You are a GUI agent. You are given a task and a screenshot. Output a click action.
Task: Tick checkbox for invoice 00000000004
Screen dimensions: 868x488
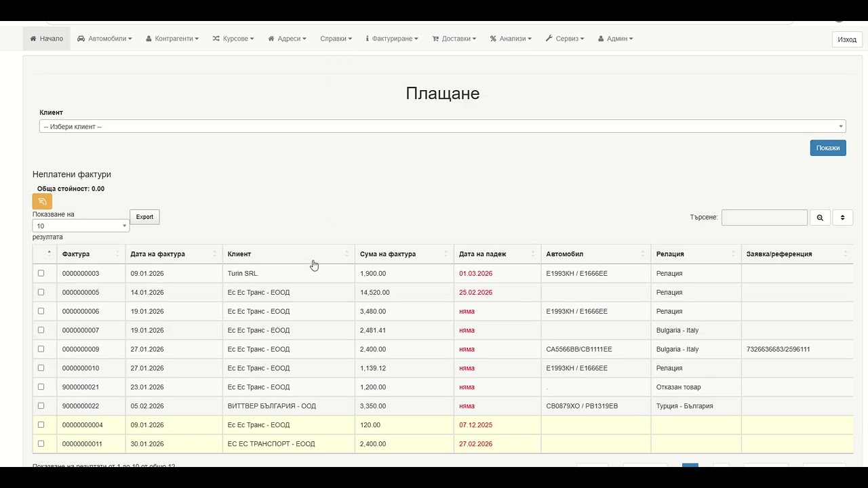(x=41, y=425)
